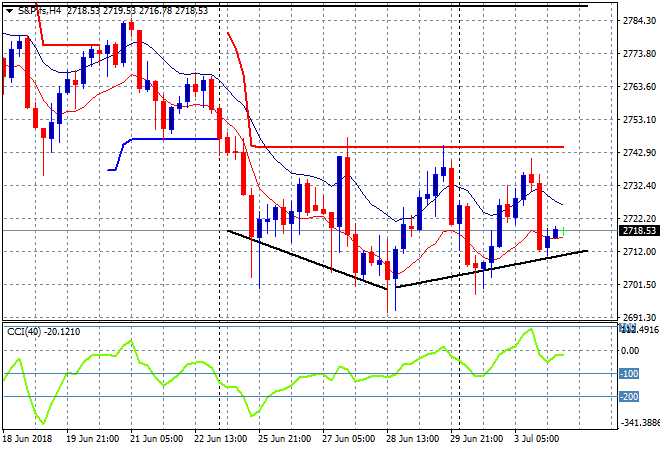Image resolution: width=660 pixels, height=450 pixels.
Task: Click price axis label 2784.30
Action: [639, 21]
